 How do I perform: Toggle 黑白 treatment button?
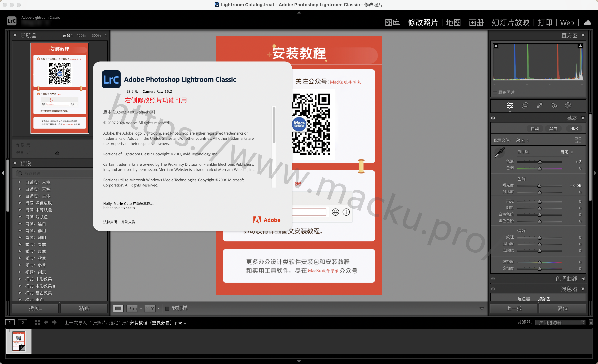coord(553,128)
